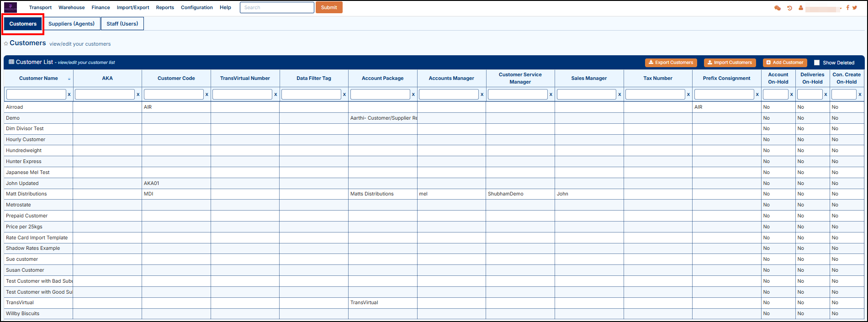Open the Transport menu
This screenshot has height=322, width=868.
40,7
